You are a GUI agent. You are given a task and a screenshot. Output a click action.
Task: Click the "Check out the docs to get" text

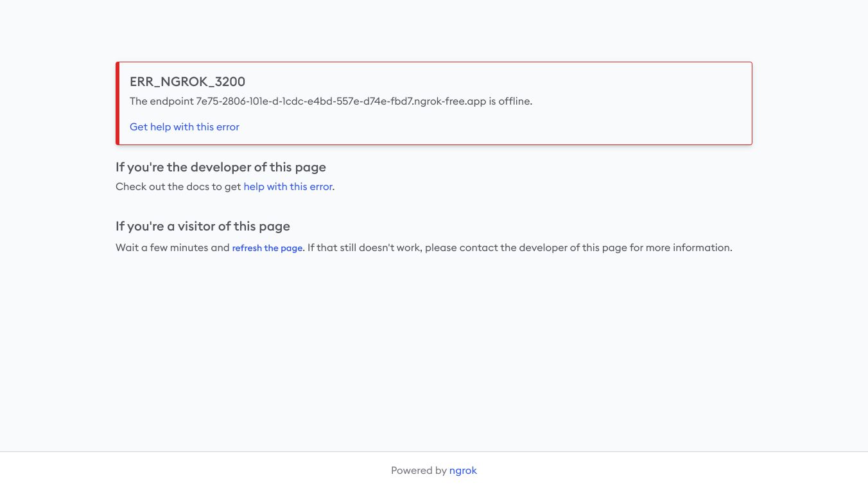click(178, 187)
